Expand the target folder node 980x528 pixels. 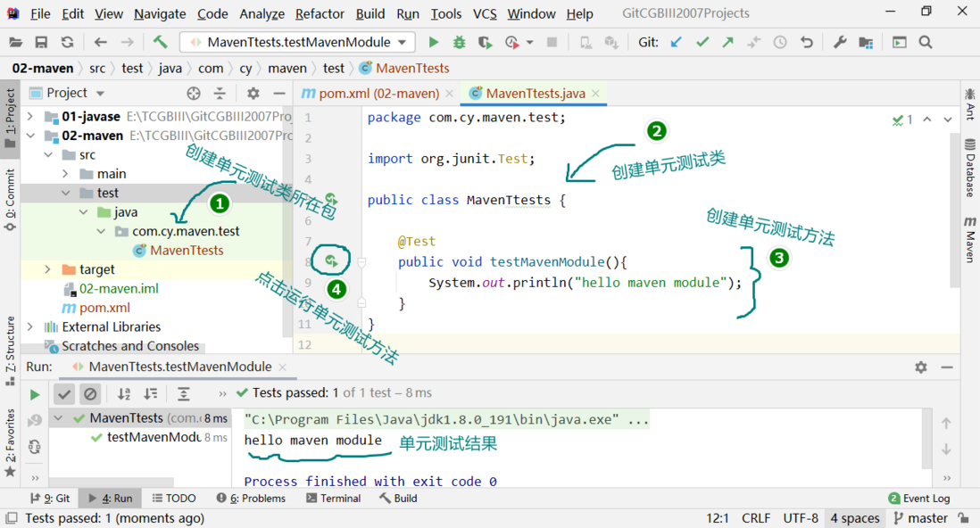tap(48, 269)
